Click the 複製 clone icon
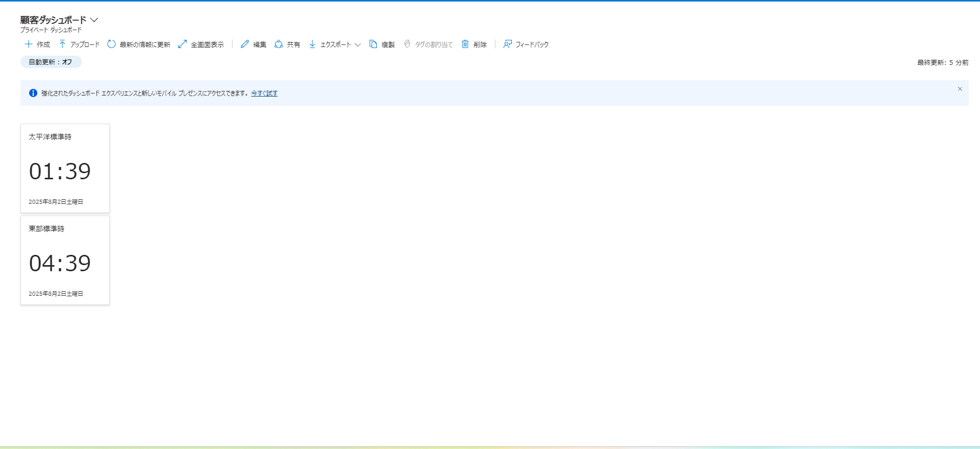 pos(373,44)
